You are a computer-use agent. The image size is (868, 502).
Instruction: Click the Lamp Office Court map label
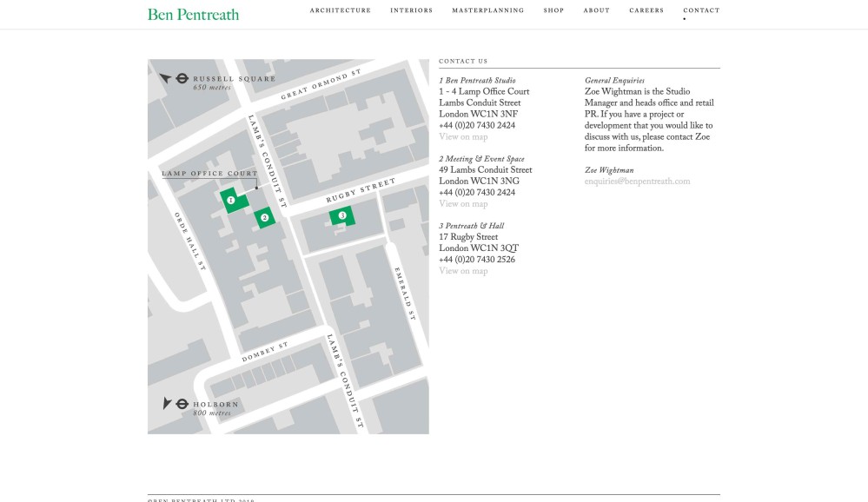click(209, 173)
